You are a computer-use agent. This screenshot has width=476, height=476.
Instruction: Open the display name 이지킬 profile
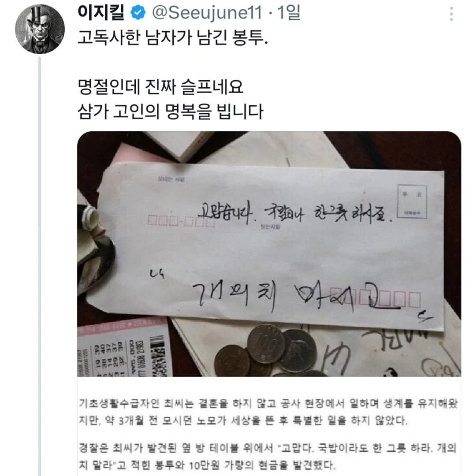[101, 13]
